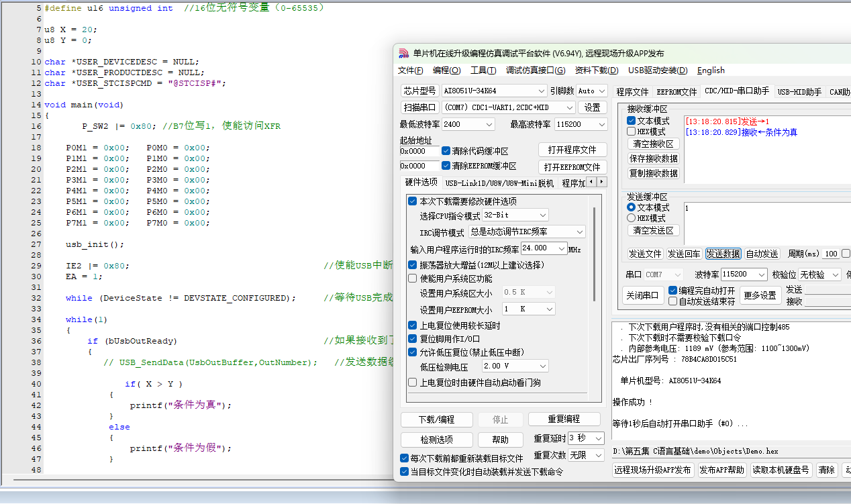The width and height of the screenshot is (851, 504).
Task: Toggle 允许低压复位 checkbox
Action: 413,352
